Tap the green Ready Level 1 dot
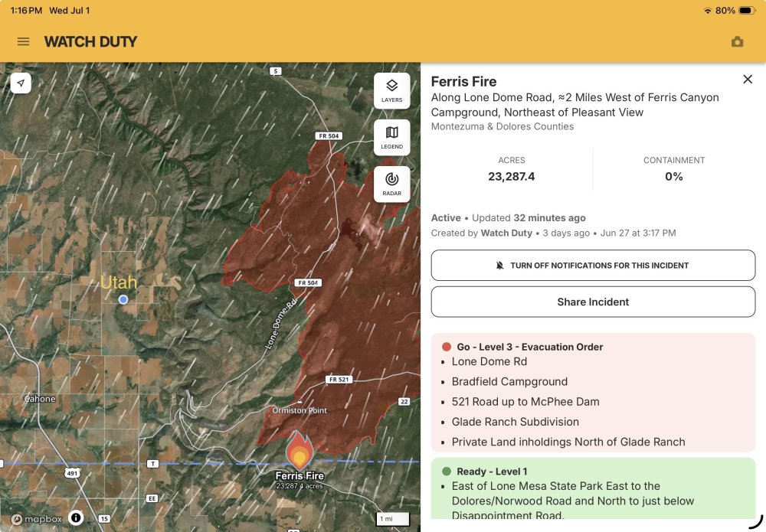The height and width of the screenshot is (532, 766). tap(446, 472)
